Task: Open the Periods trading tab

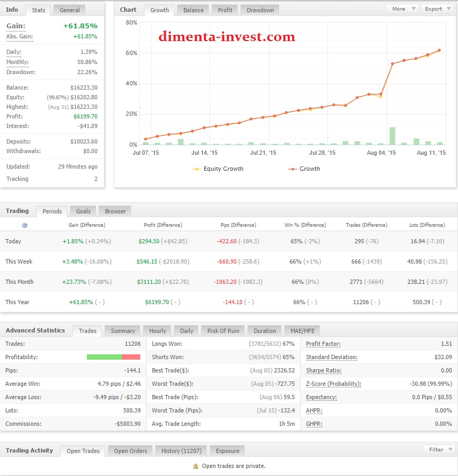Action: 52,211
